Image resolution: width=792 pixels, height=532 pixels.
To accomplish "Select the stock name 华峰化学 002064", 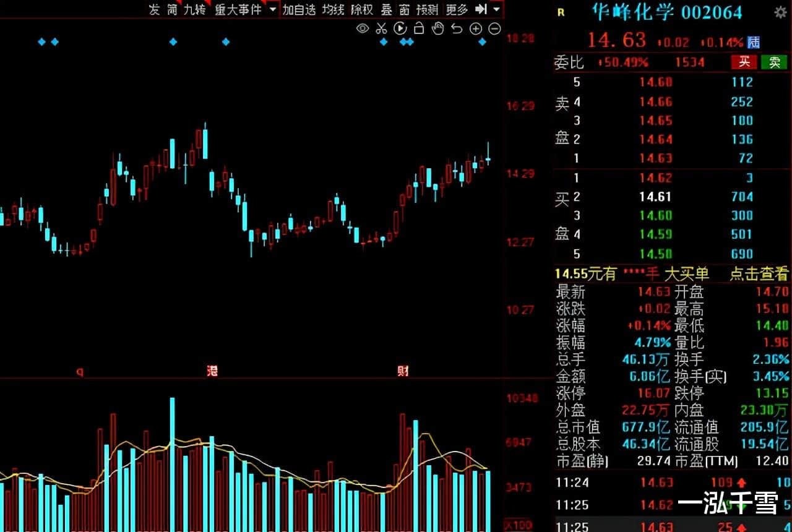I will [666, 12].
